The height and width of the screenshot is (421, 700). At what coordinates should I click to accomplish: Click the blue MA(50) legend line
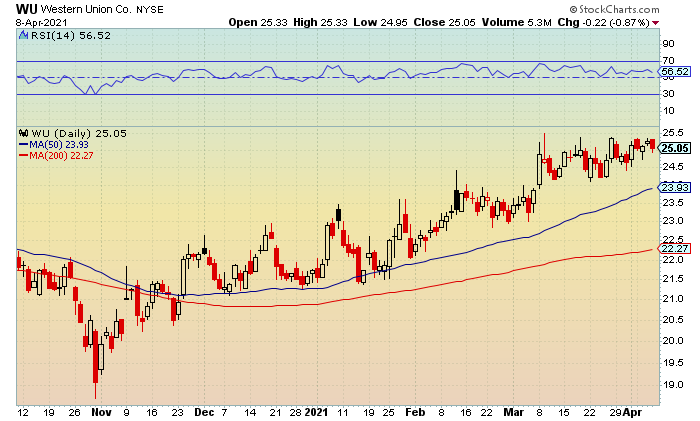[23, 145]
